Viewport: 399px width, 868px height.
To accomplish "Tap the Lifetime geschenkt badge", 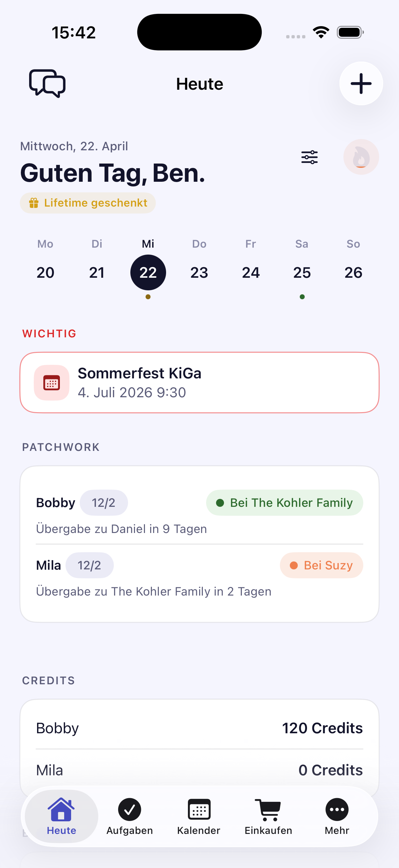I will (88, 203).
